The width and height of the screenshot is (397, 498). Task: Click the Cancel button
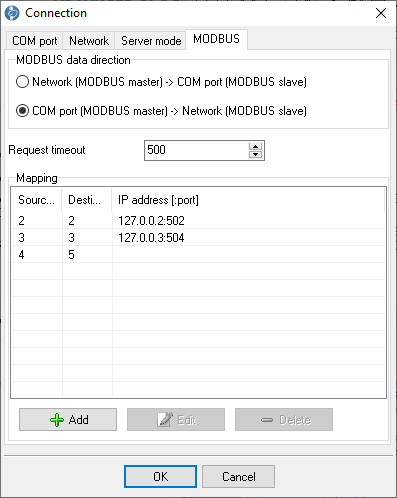(238, 476)
